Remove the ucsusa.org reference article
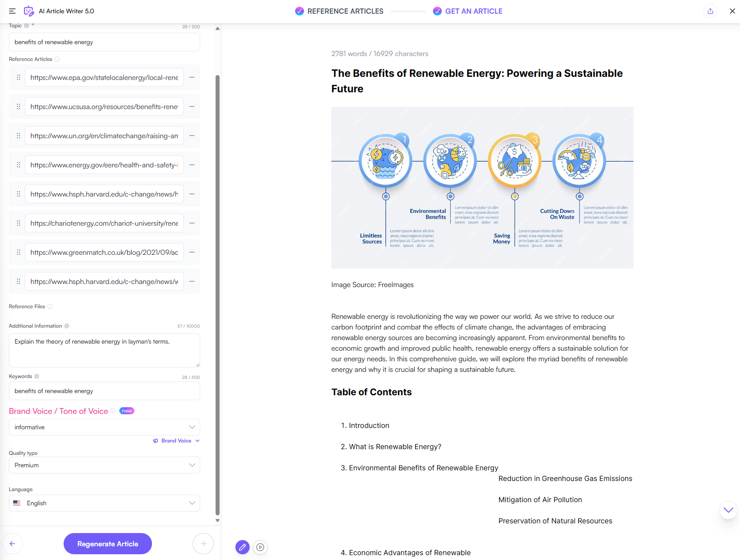The height and width of the screenshot is (560, 740). coord(192,106)
